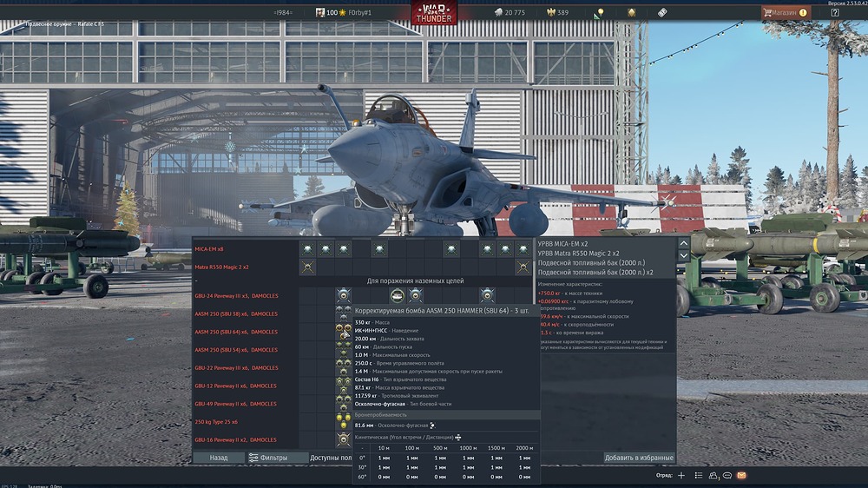
Task: Open the chat speech bubble icon
Action: point(727,476)
